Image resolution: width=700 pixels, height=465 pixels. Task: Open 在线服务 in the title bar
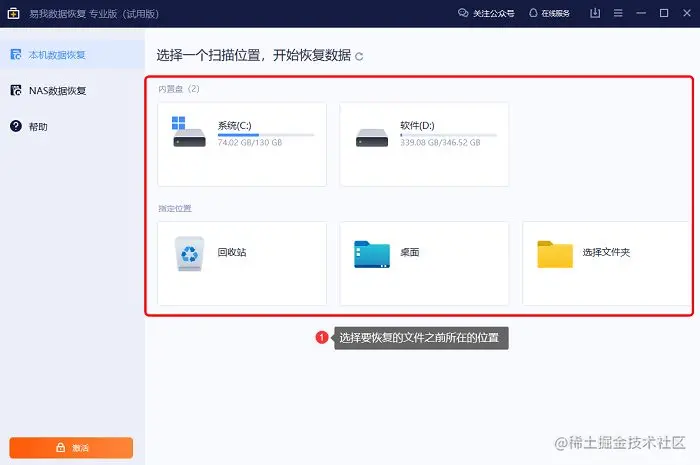[550, 13]
